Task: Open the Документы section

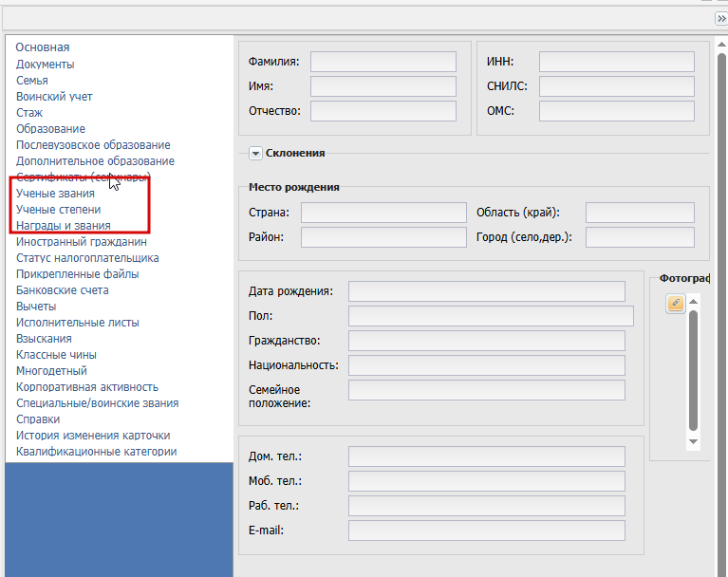Action: (x=45, y=65)
